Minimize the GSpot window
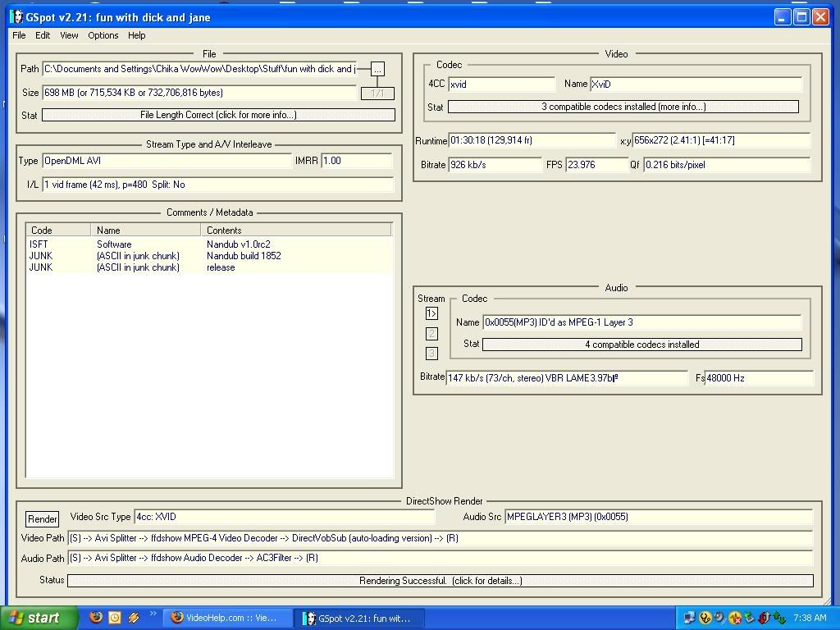Image resolution: width=840 pixels, height=630 pixels. [782, 17]
